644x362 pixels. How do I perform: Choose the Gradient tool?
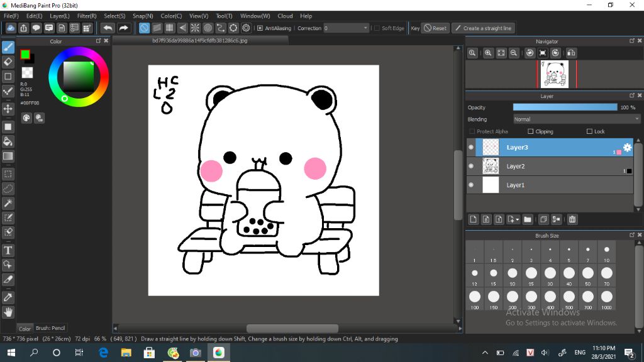pos(8,156)
